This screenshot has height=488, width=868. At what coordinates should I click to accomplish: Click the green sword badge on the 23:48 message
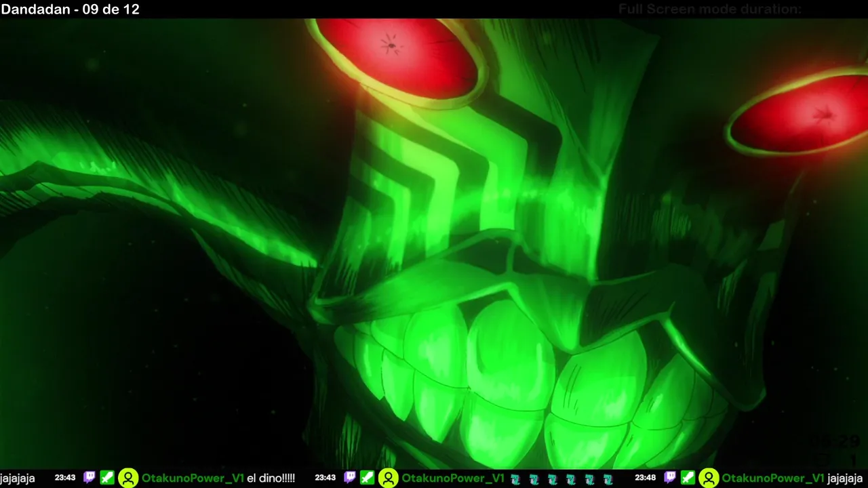pyautogui.click(x=688, y=478)
